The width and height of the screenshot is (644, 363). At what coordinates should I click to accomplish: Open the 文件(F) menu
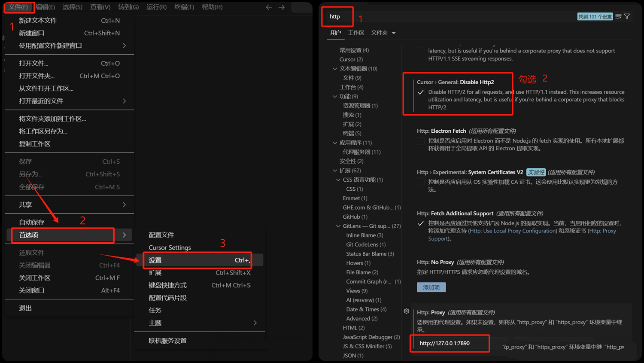pos(18,7)
